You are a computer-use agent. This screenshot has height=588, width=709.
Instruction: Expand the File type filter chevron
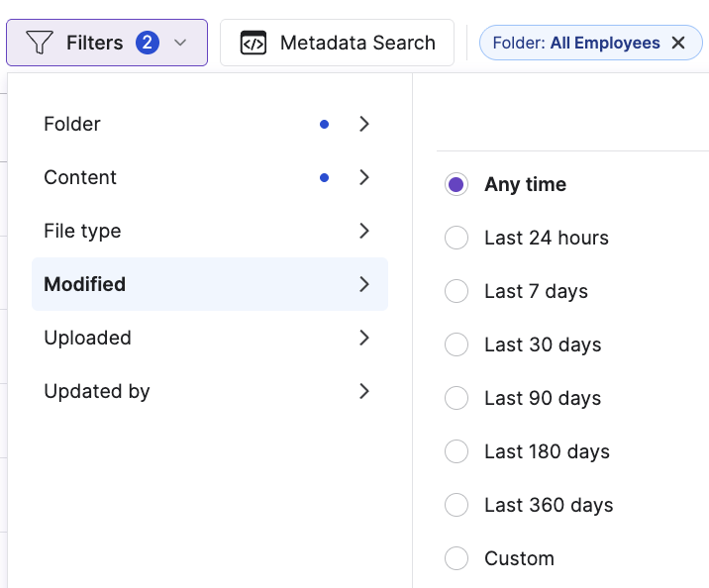pyautogui.click(x=364, y=231)
